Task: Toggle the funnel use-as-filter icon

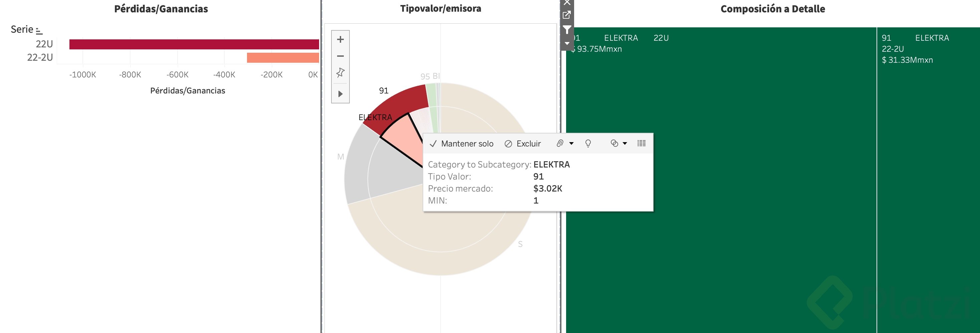Action: [x=567, y=30]
